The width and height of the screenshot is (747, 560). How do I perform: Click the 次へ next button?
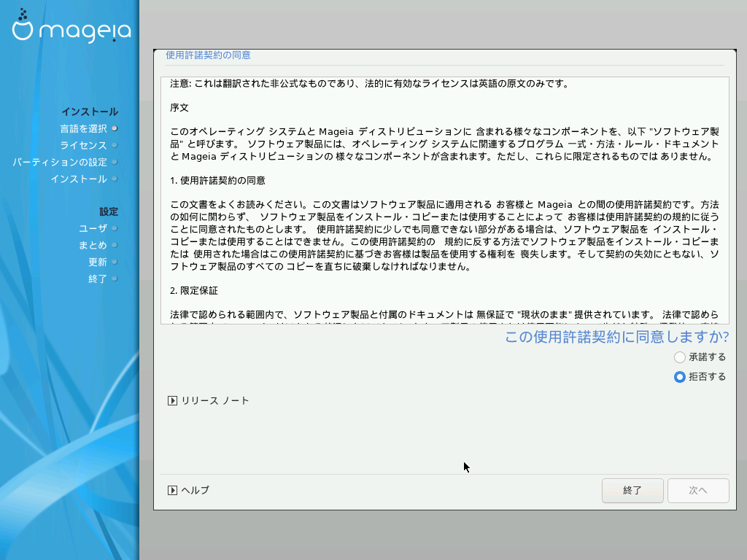[x=698, y=491]
